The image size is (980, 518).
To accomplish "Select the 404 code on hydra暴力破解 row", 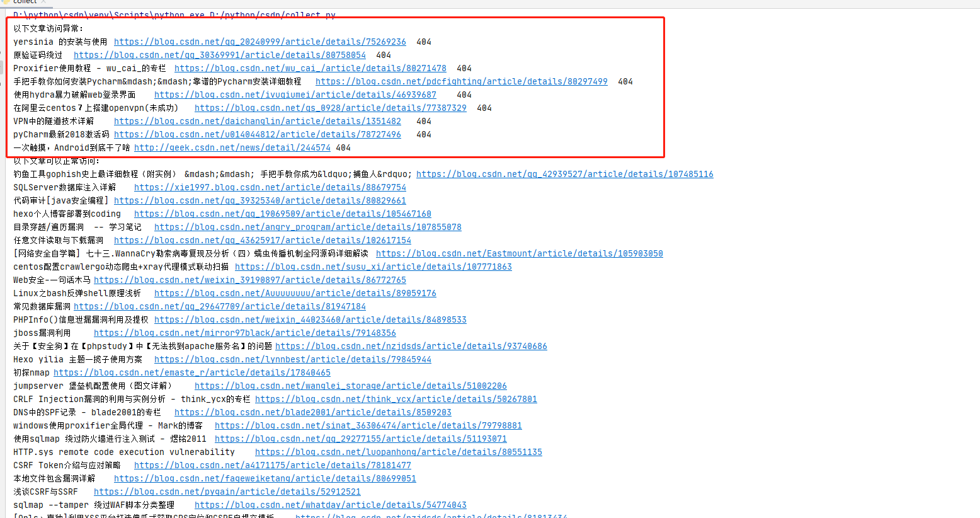I will [464, 95].
